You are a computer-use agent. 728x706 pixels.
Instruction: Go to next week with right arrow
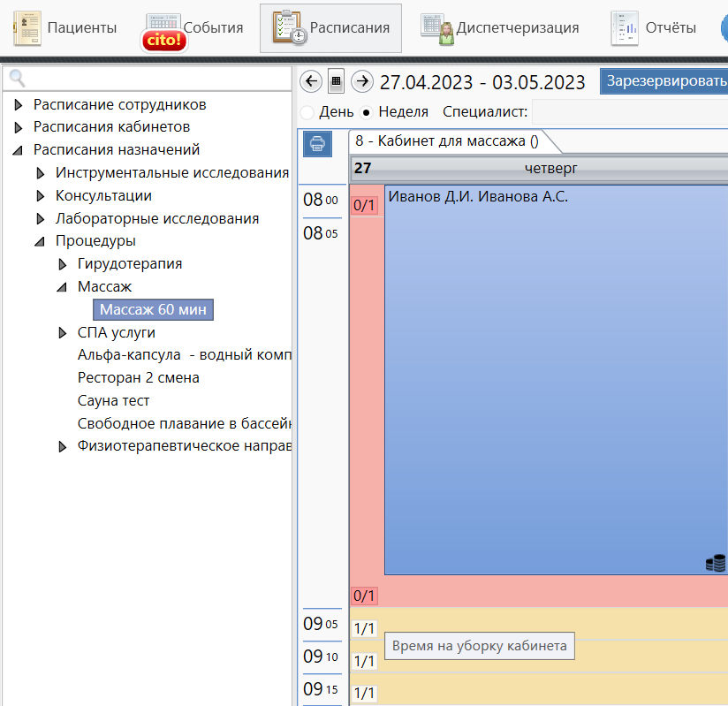point(361,82)
